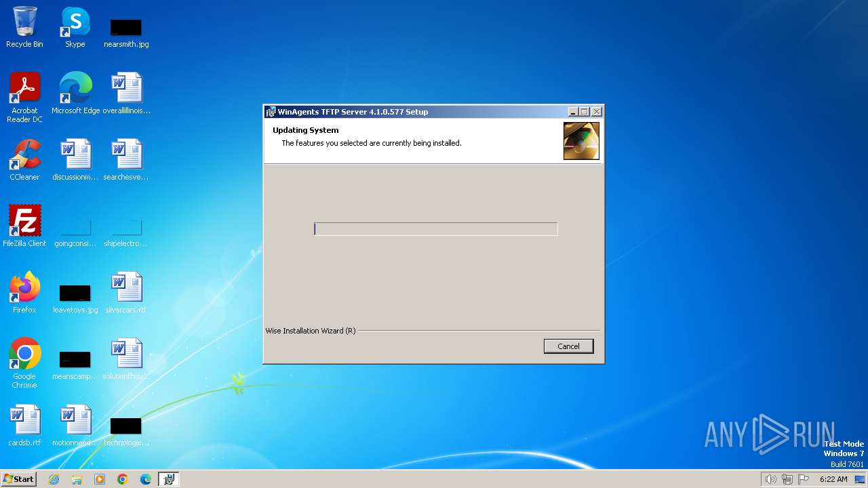Select the FileZilla Client shortcut
Image resolution: width=868 pixels, height=488 pixels.
24,226
